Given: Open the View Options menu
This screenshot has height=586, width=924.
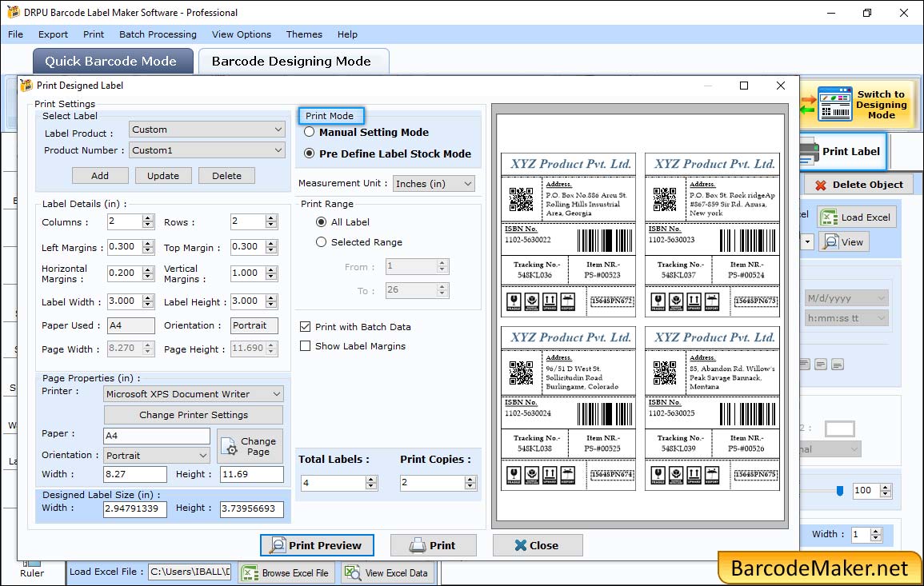Looking at the screenshot, I should (242, 34).
